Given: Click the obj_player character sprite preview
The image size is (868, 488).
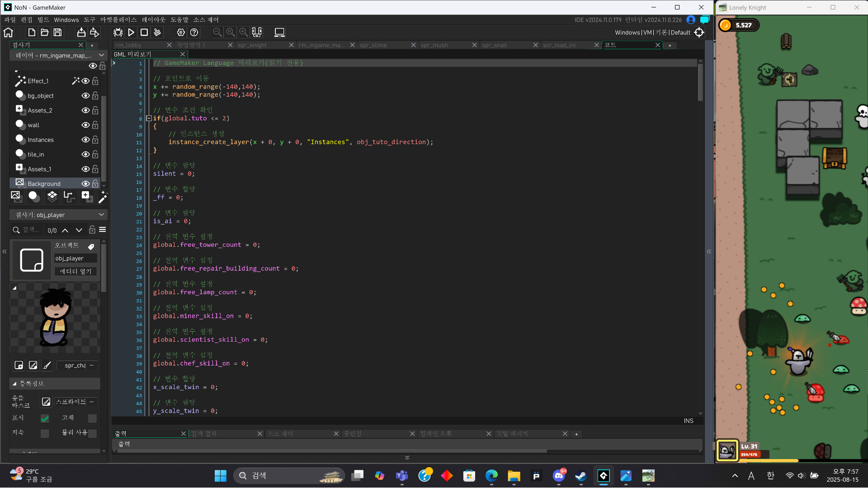Looking at the screenshot, I should coord(54,319).
